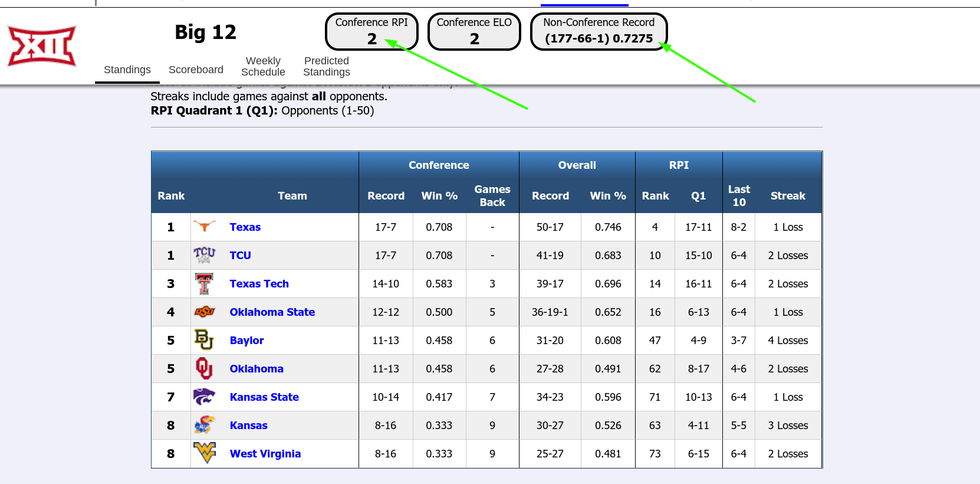
Task: Click TCU overall record 41-19
Action: 550,256
